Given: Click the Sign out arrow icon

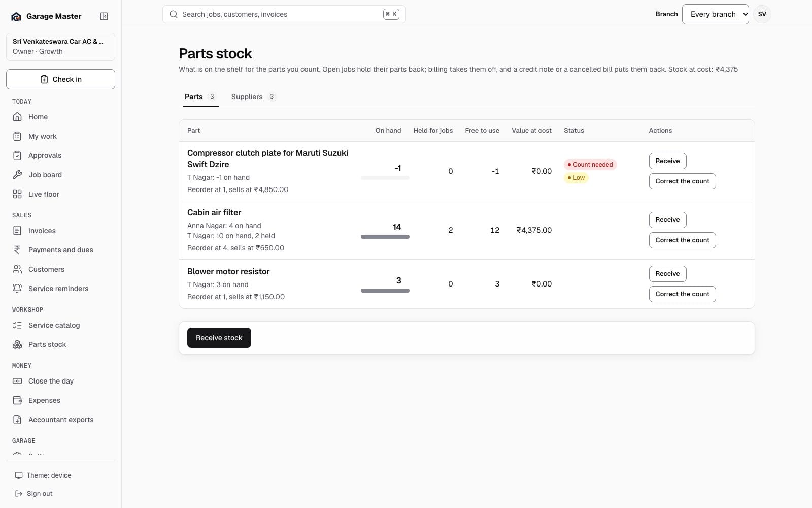Looking at the screenshot, I should tap(19, 494).
